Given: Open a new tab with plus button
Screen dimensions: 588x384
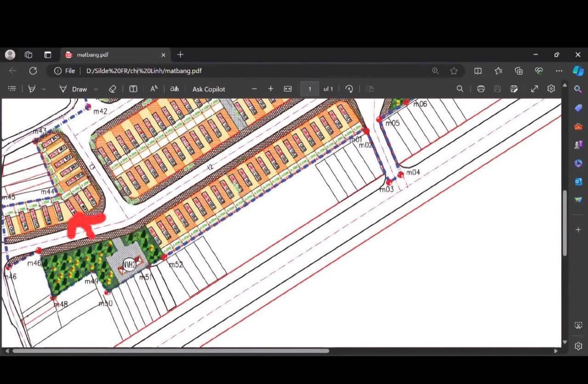Looking at the screenshot, I should [180, 55].
